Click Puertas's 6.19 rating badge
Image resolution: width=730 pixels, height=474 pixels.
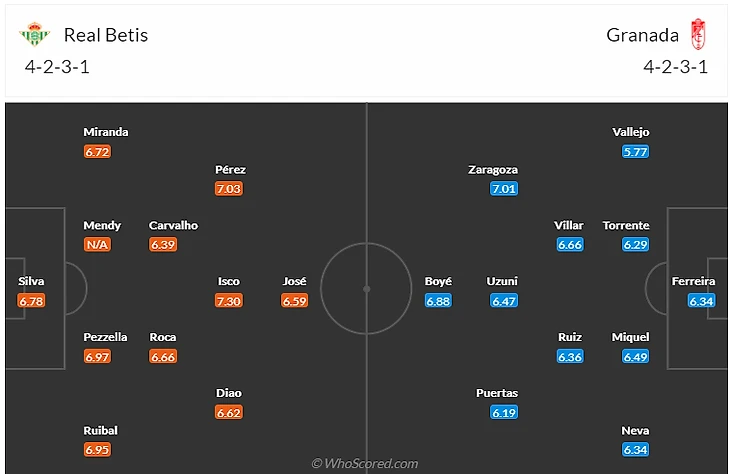click(x=505, y=412)
